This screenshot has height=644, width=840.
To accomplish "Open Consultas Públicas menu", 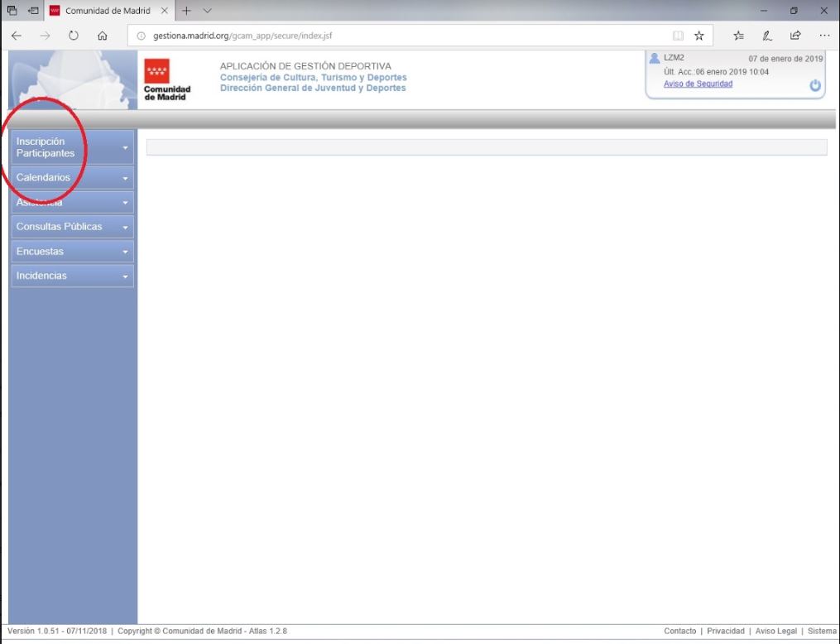I will coord(72,227).
